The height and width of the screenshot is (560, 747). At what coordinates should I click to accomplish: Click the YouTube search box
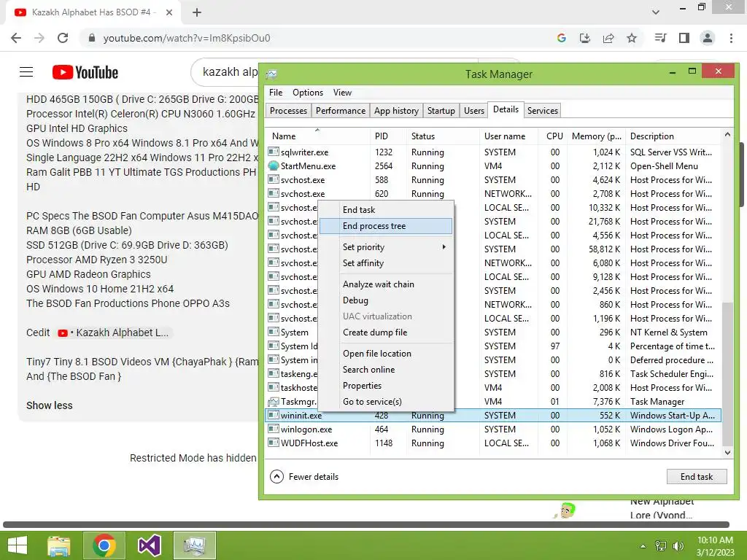(x=226, y=72)
